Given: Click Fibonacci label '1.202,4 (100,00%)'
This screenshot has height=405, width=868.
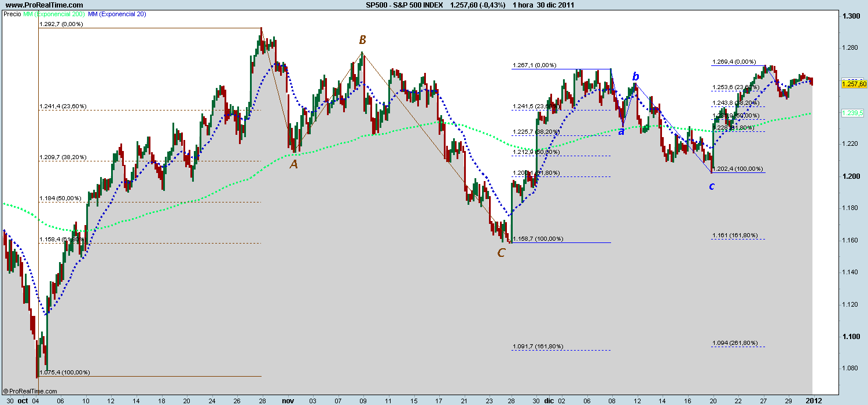Looking at the screenshot, I should tap(738, 169).
